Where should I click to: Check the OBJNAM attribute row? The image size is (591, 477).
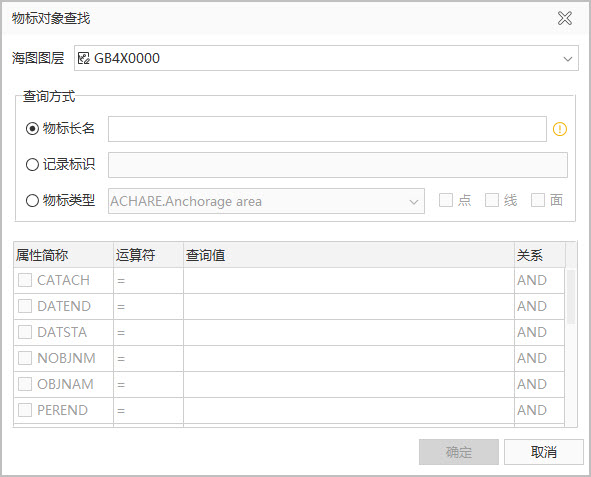(x=25, y=384)
